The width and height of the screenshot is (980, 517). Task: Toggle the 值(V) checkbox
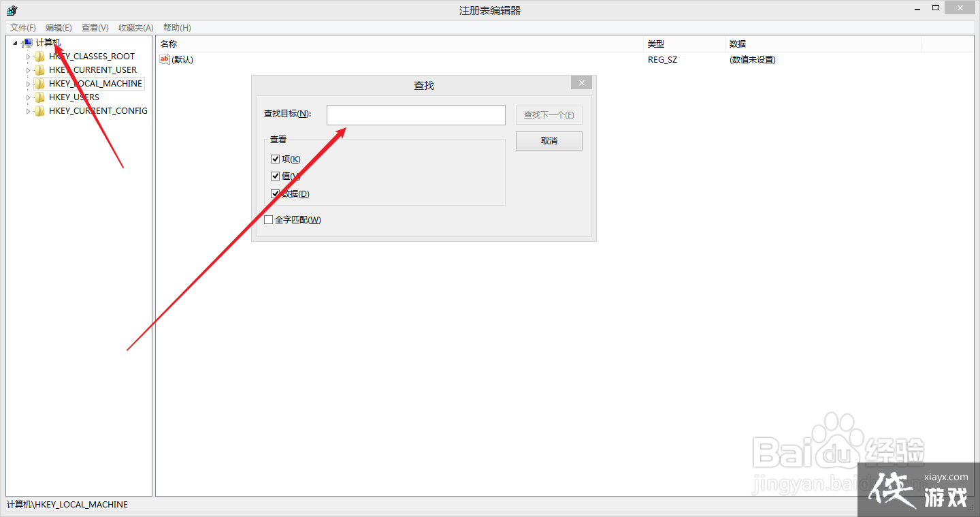click(x=276, y=176)
